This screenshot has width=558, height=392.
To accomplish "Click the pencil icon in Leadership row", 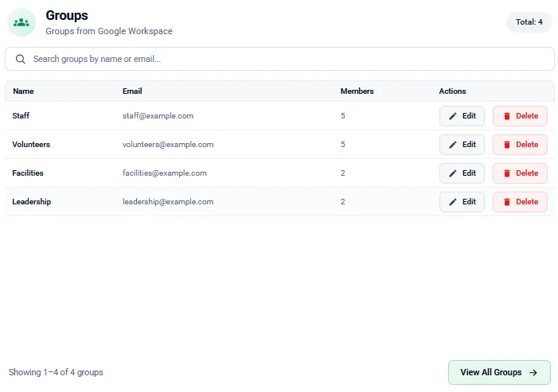I will (x=453, y=202).
